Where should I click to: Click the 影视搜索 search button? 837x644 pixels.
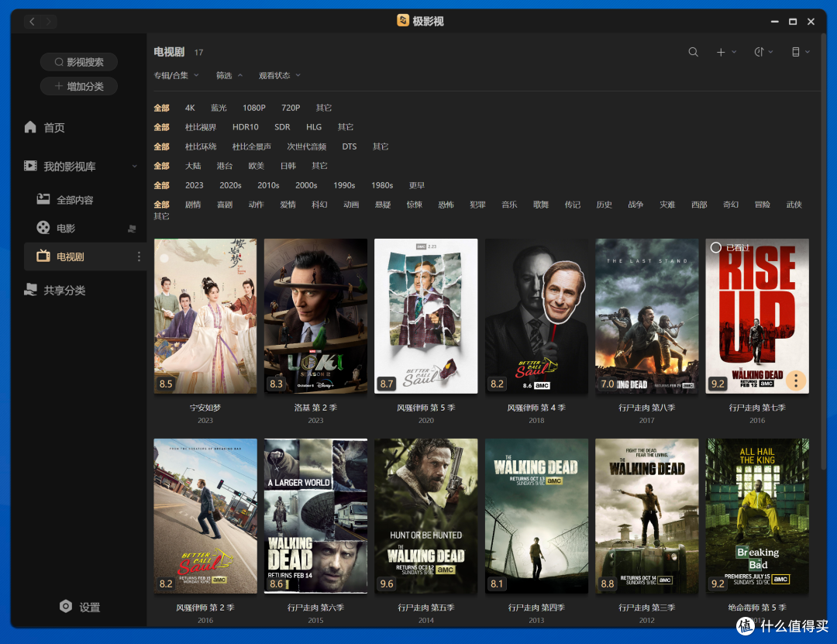pyautogui.click(x=79, y=62)
